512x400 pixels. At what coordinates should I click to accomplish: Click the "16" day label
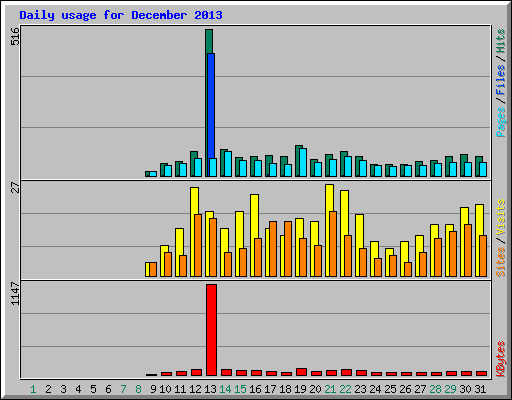(255, 389)
